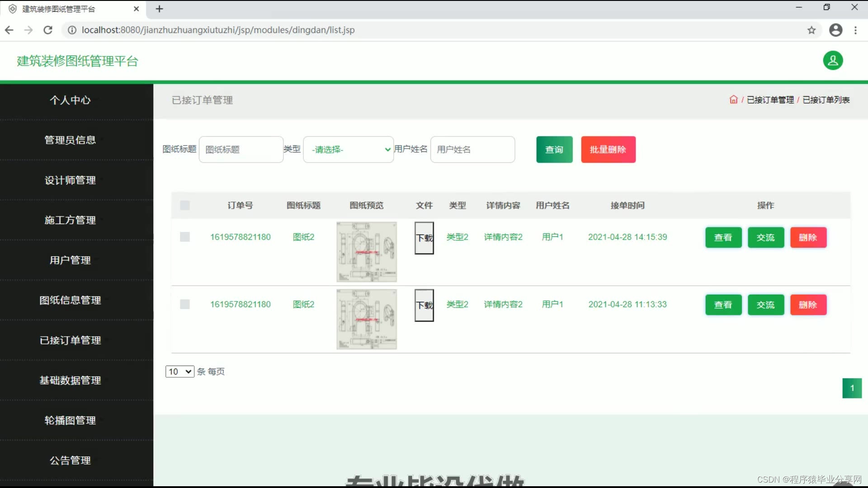View site information icon in address bar
Image resolution: width=868 pixels, height=488 pixels.
pyautogui.click(x=72, y=30)
